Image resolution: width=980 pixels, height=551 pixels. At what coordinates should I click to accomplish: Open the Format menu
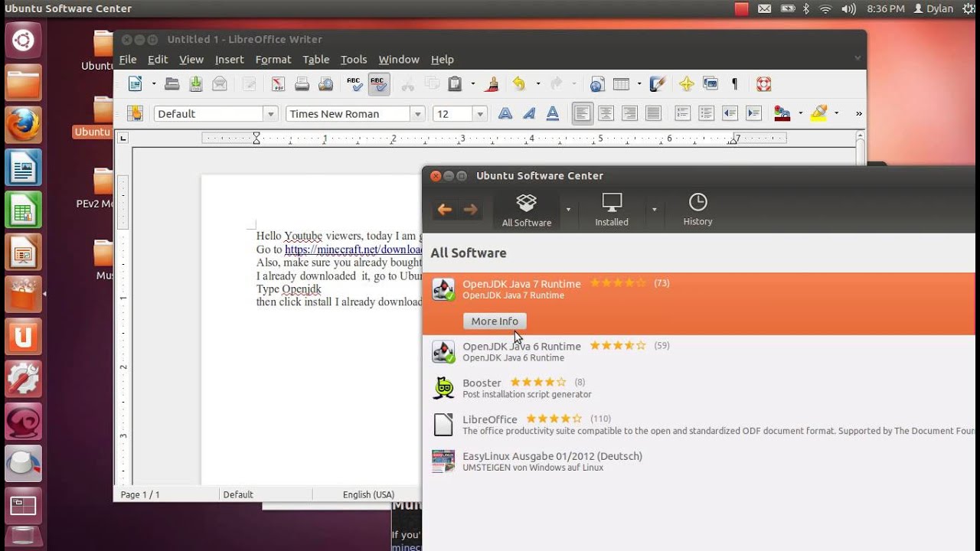(273, 59)
